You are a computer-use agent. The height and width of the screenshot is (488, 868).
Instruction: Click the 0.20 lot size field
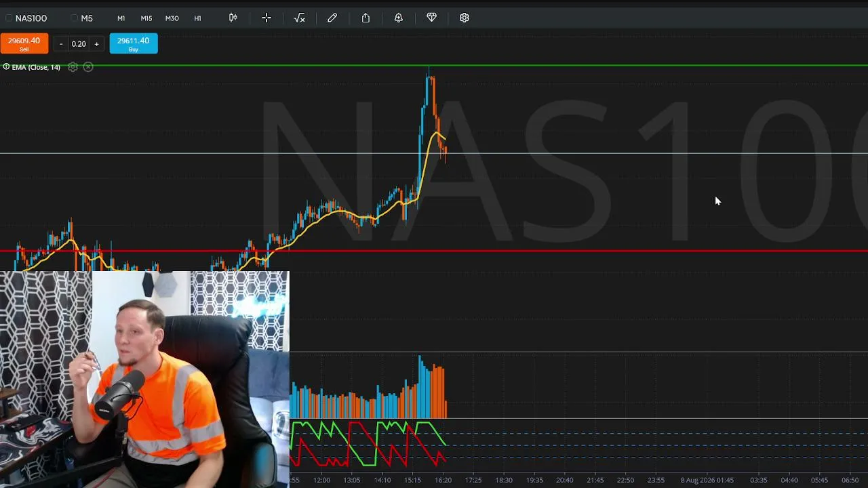click(79, 44)
